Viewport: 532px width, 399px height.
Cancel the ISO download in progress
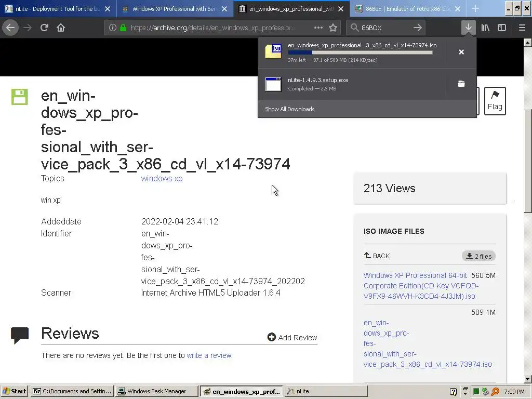461,52
